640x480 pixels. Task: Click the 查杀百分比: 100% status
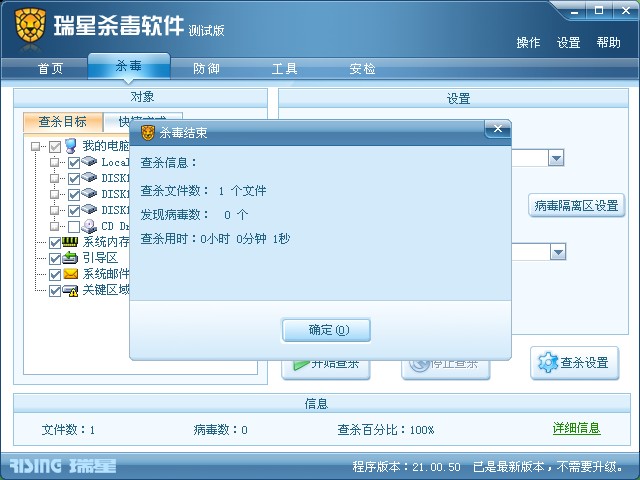pos(386,430)
